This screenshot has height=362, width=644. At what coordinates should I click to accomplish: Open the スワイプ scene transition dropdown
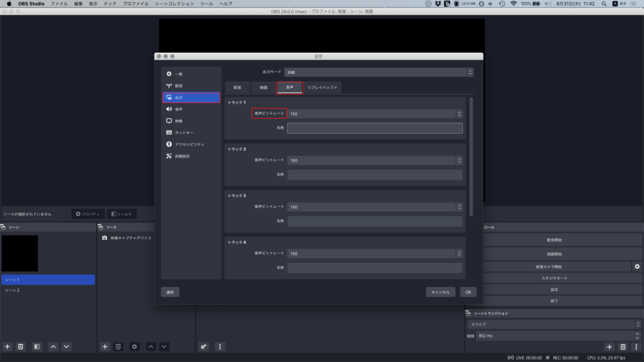click(x=553, y=324)
